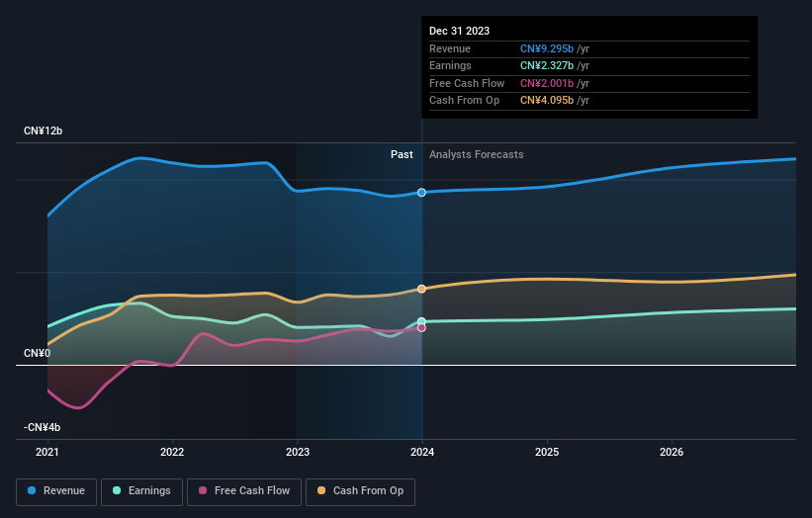Screen dimensions: 812x518
Task: Click the Past label
Action: (402, 155)
